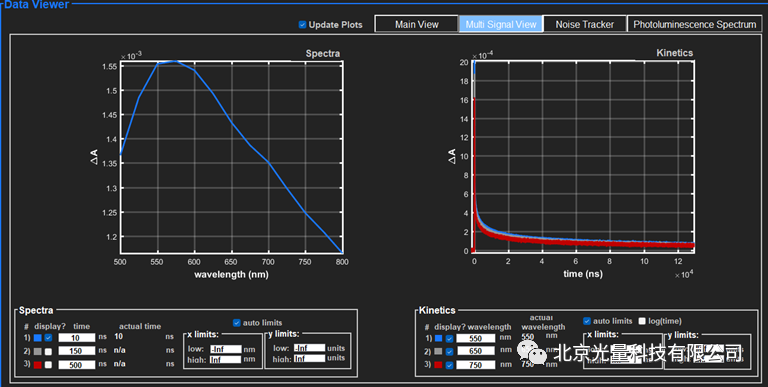768x387 pixels.
Task: Enable display of spectrum 3 (500 ns)
Action: click(x=48, y=365)
